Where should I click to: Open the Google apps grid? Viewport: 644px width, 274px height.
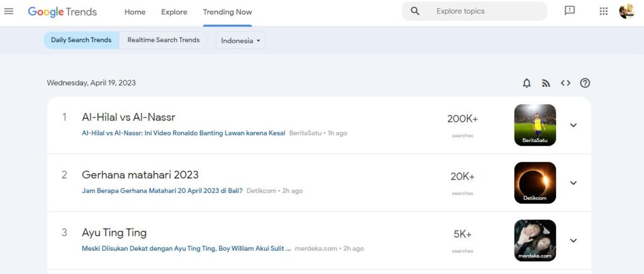603,11
